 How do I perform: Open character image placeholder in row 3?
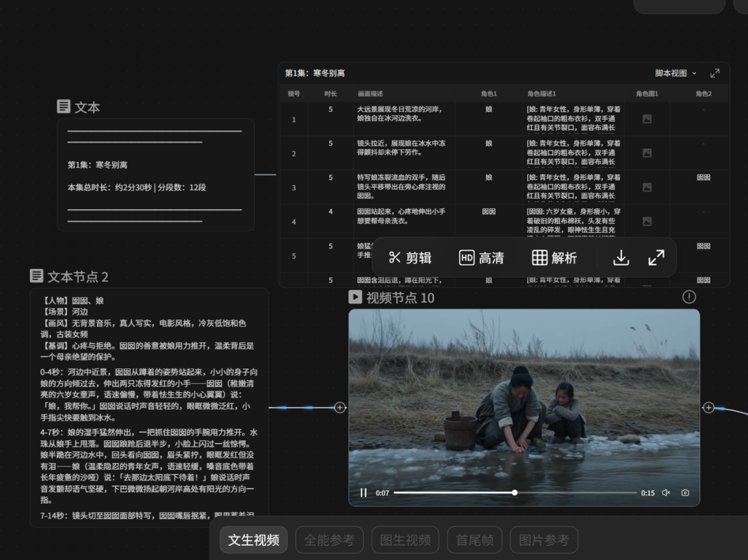pos(647,188)
